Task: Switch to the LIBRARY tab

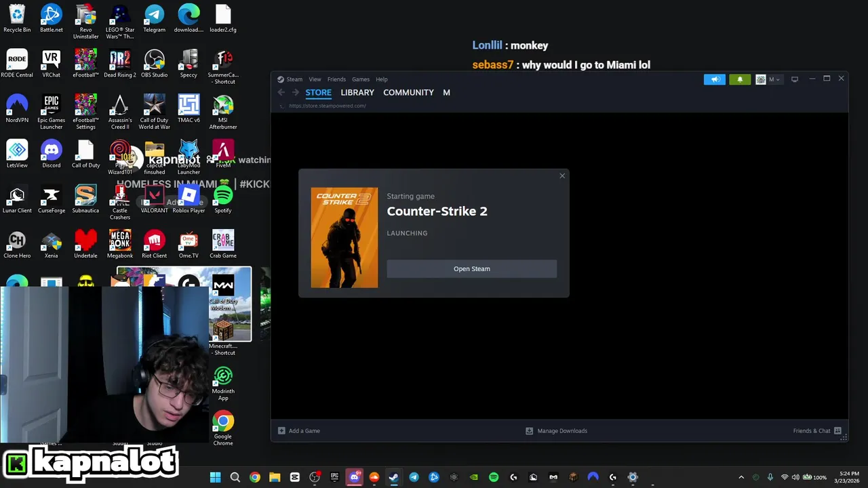Action: (x=357, y=92)
